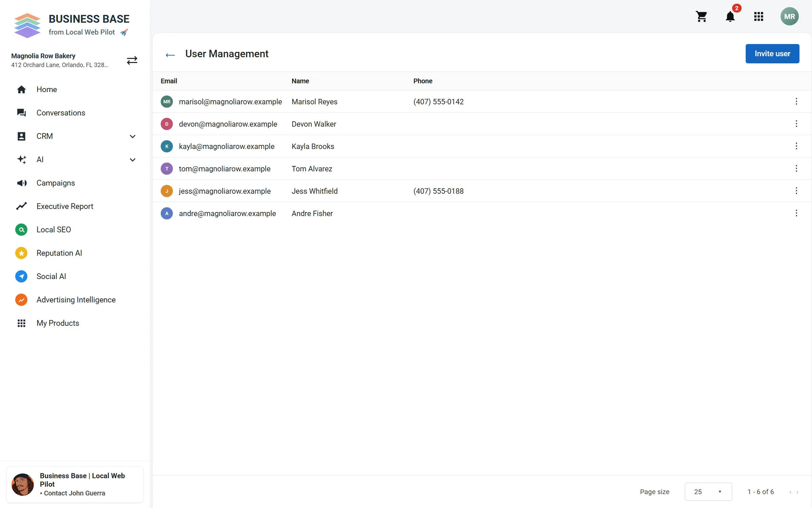812x508 pixels.
Task: Click the Name column header
Action: click(x=300, y=81)
